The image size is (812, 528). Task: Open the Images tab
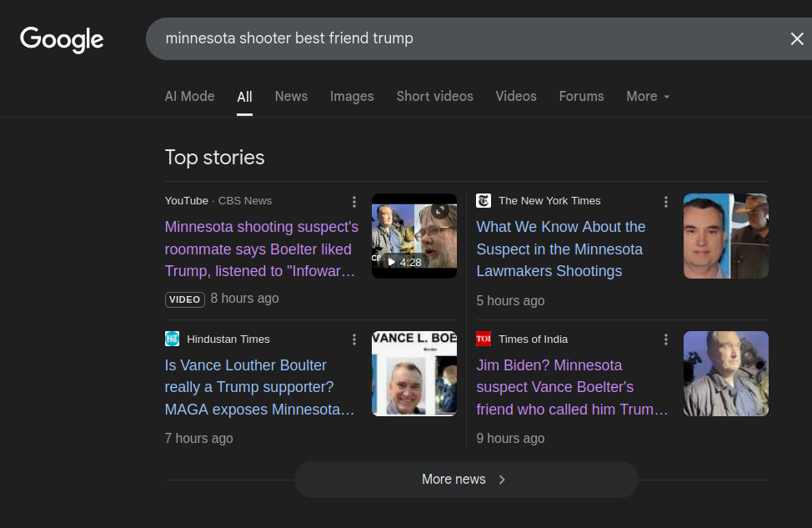pos(352,97)
